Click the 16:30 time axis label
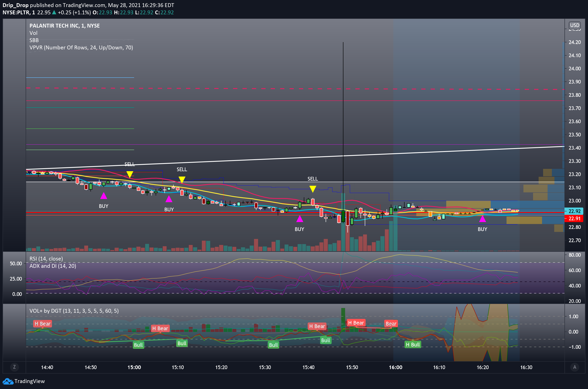The image size is (588, 389). pyautogui.click(x=526, y=367)
